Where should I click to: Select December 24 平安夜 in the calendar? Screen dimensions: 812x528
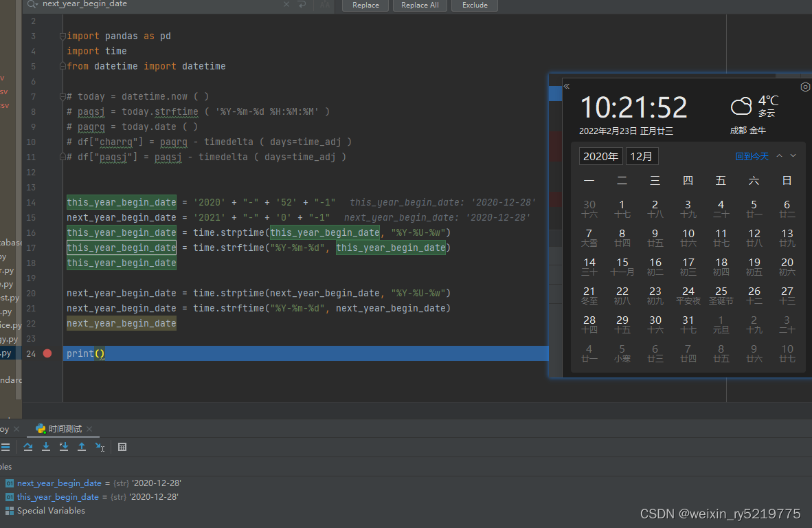tap(688, 296)
